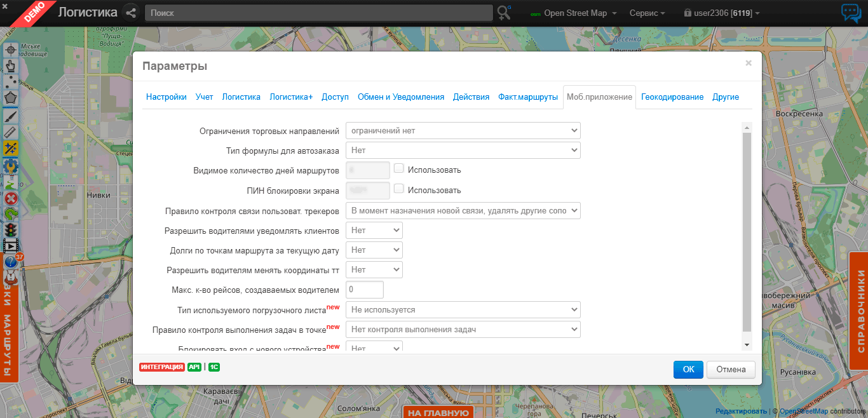
Task: Click the max driver trips input field
Action: (365, 290)
